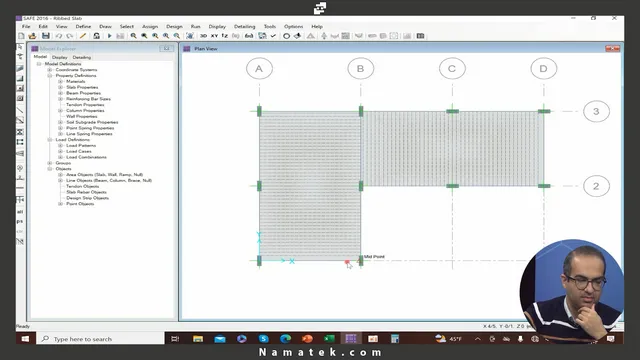Screen dimensions: 640x360
Task: Open the Define menu
Action: coord(83,27)
